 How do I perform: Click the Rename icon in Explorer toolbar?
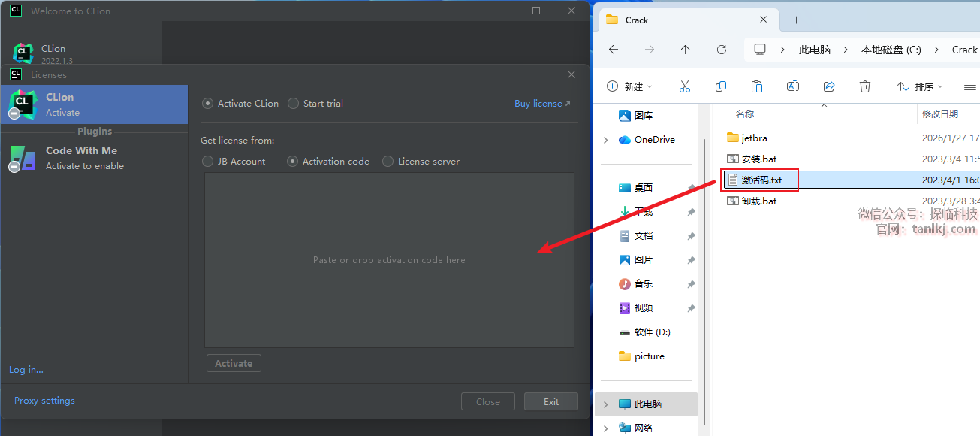[x=792, y=86]
